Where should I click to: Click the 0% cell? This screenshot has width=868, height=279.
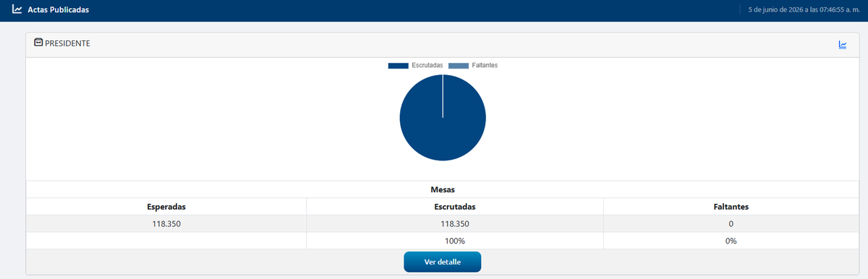coord(731,241)
